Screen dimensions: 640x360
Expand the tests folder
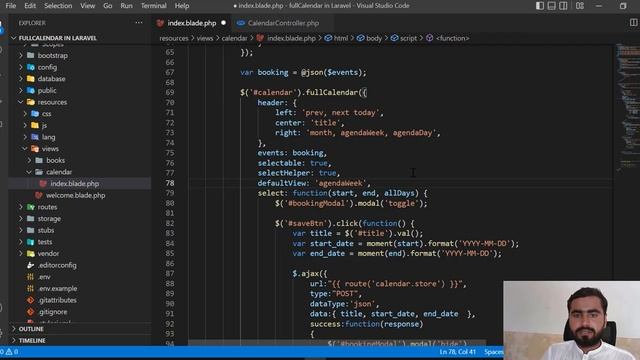(x=45, y=242)
